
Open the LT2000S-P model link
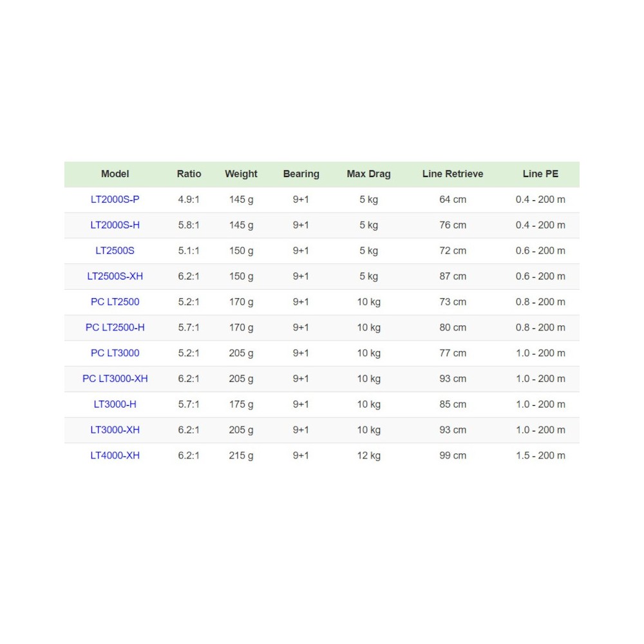point(115,200)
